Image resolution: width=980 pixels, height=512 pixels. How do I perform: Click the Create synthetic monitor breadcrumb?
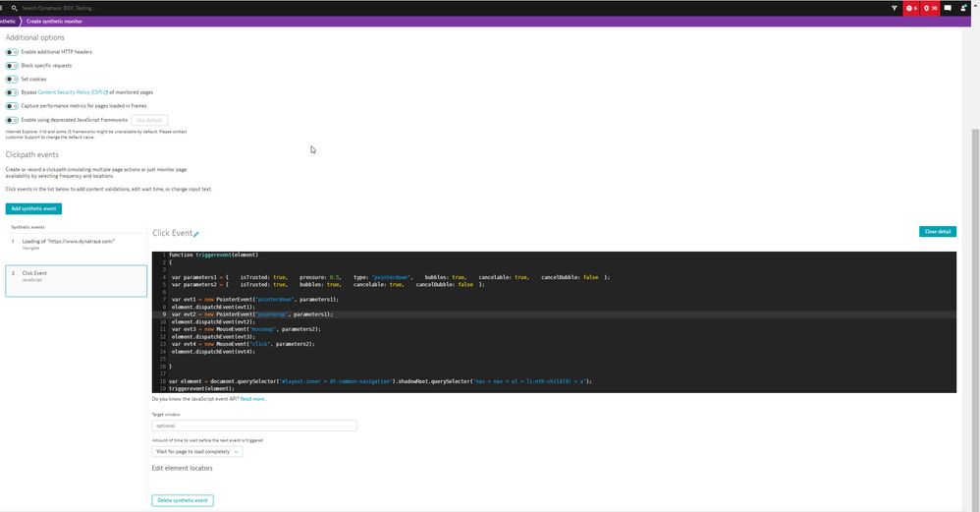pyautogui.click(x=54, y=22)
